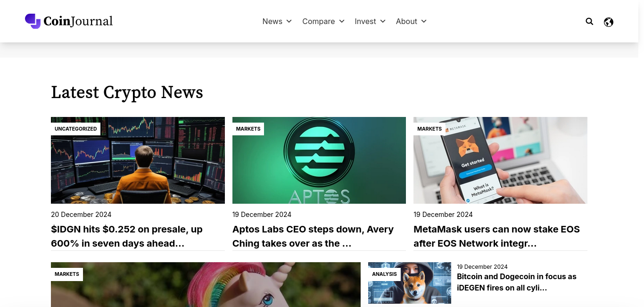
Task: Open Bitcoin and Dogecoin iDEGEN headline
Action: pos(517,282)
